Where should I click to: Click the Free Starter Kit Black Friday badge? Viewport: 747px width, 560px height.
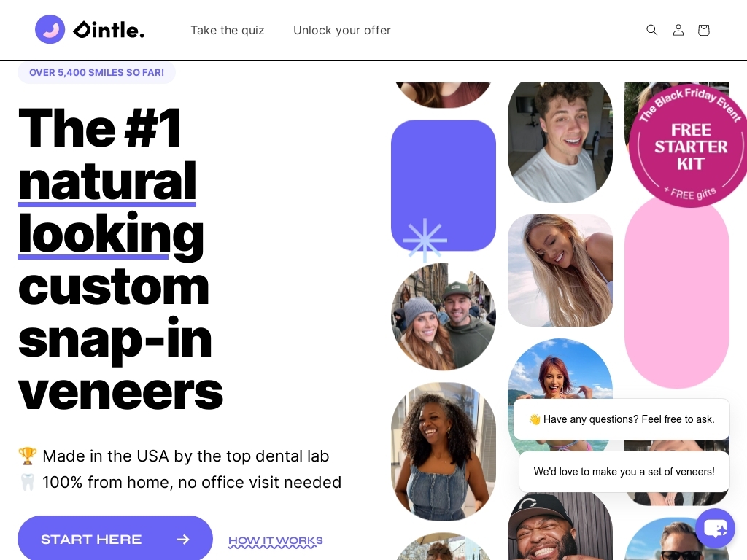point(689,146)
